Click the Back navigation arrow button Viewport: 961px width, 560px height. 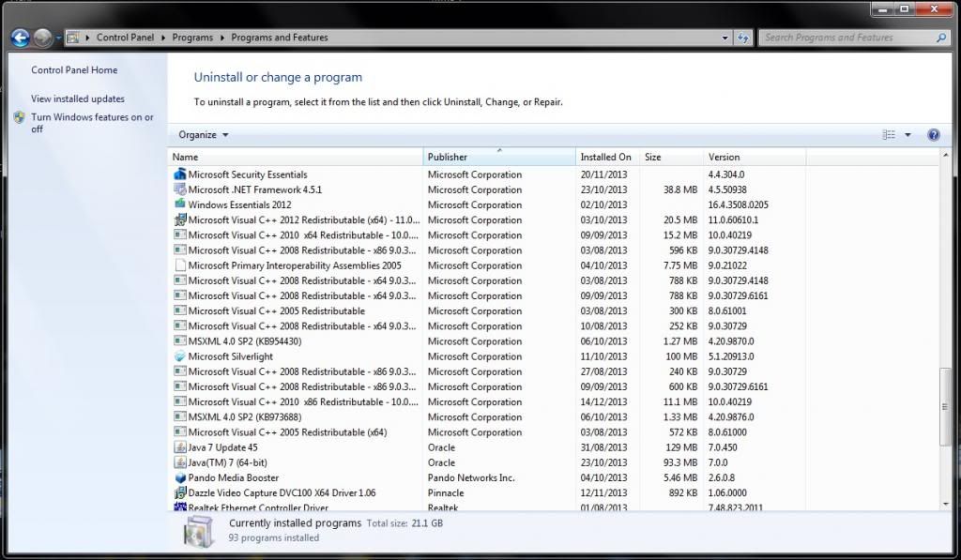pos(21,38)
